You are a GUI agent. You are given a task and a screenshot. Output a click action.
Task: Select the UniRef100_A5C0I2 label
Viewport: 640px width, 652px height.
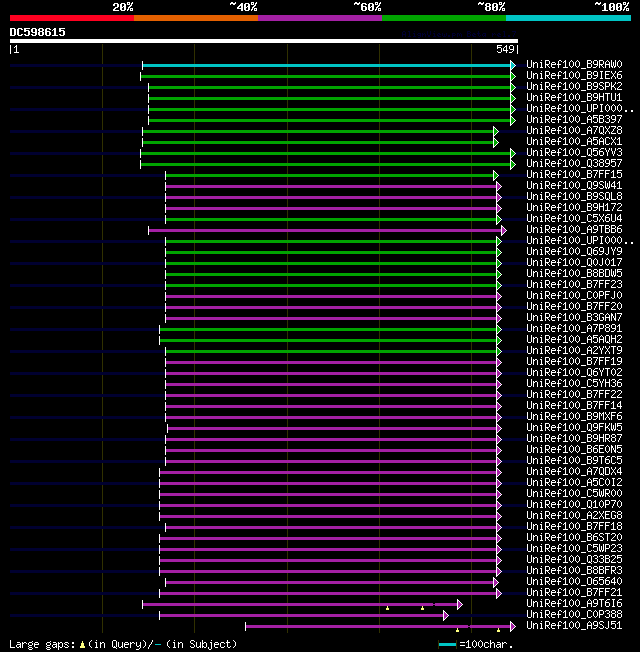[x=574, y=482]
